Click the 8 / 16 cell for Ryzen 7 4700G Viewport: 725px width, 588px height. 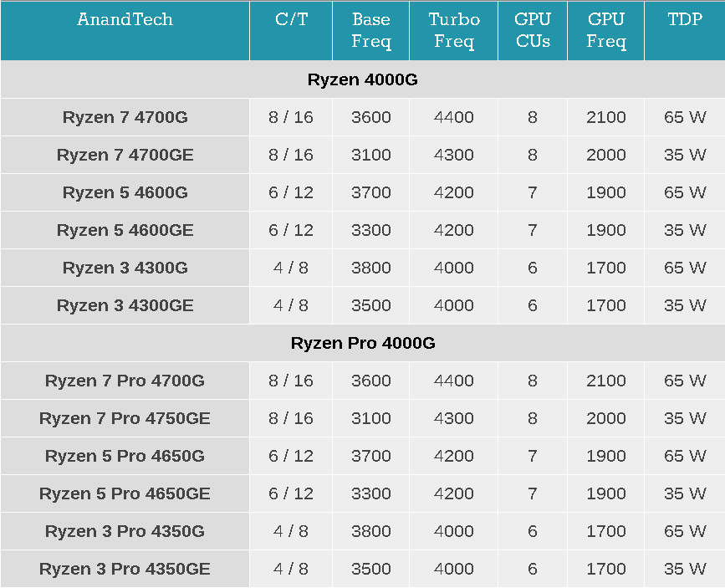291,117
